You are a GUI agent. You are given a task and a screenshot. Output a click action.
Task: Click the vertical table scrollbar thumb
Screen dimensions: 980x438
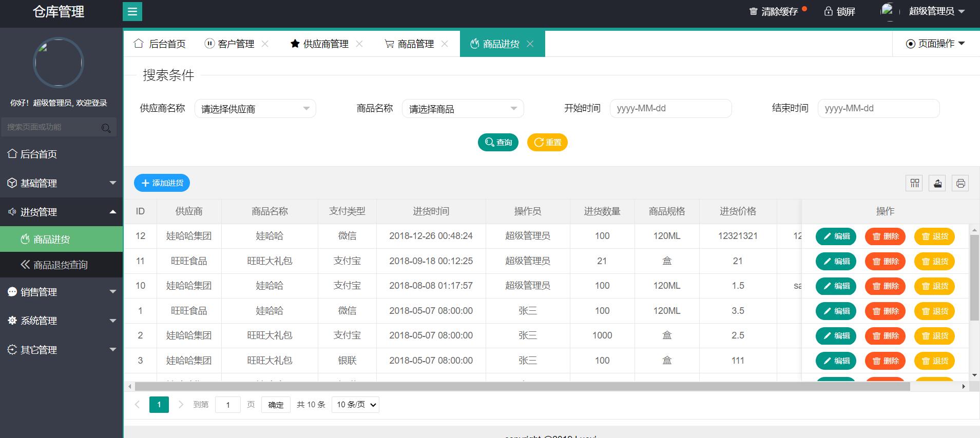974,278
